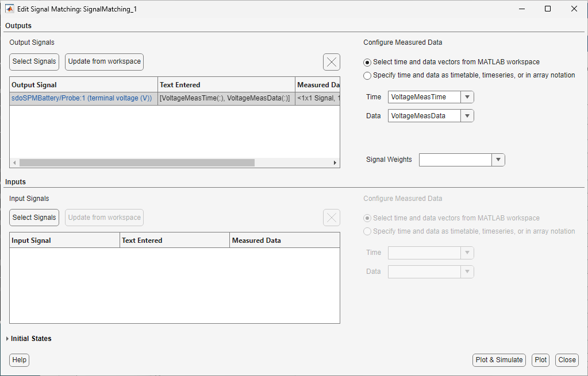Click left arrow of outputs table scrollbar
Image resolution: width=588 pixels, height=376 pixels.
[x=14, y=162]
